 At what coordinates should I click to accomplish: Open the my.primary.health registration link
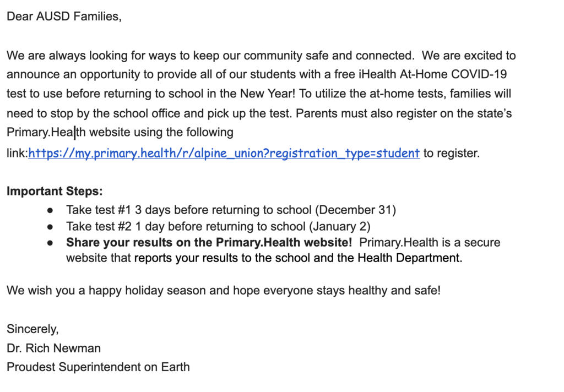tap(224, 153)
